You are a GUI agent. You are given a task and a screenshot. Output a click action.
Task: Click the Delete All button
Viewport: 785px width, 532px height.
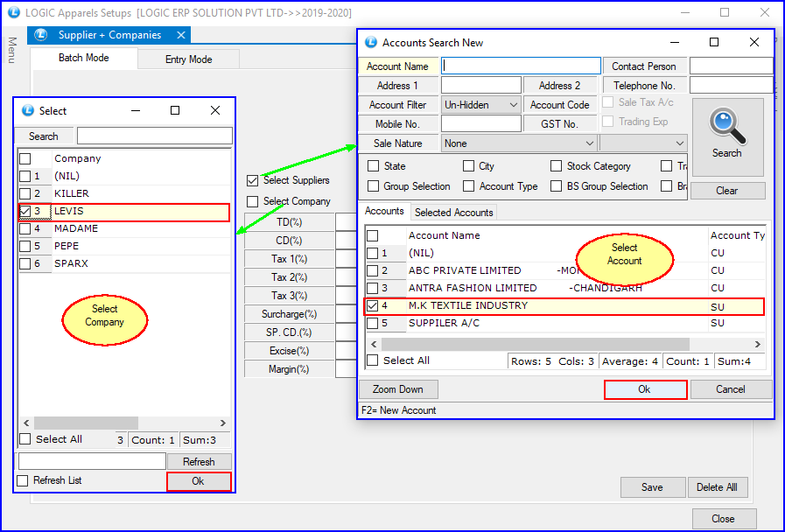point(717,487)
